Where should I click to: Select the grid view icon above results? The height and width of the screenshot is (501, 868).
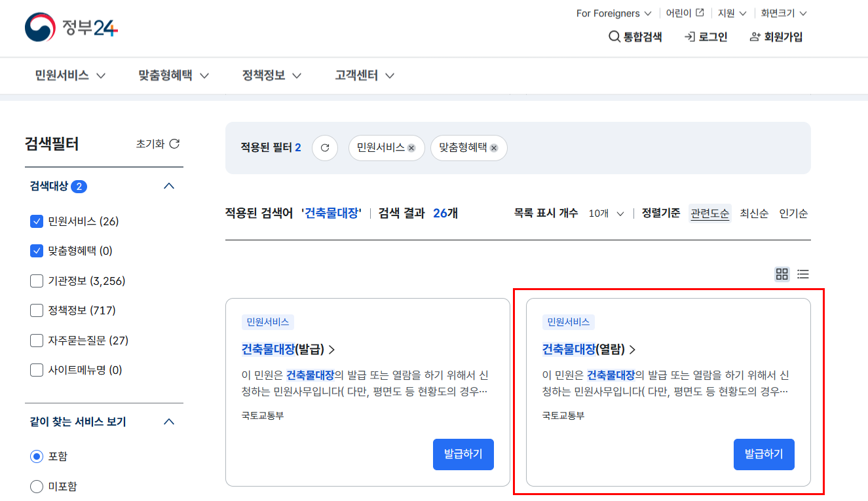(x=782, y=274)
